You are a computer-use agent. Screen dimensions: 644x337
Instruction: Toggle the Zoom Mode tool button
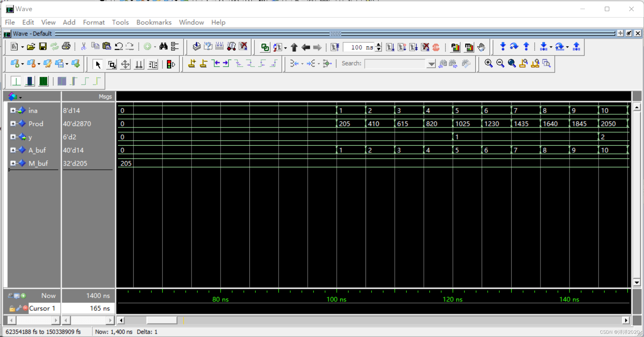coord(112,64)
